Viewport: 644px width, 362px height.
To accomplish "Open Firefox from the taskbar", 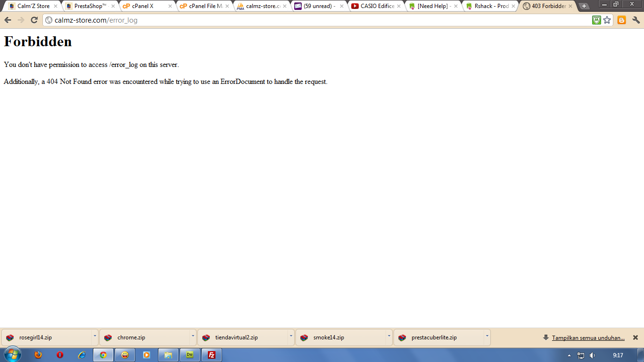I will [x=38, y=355].
